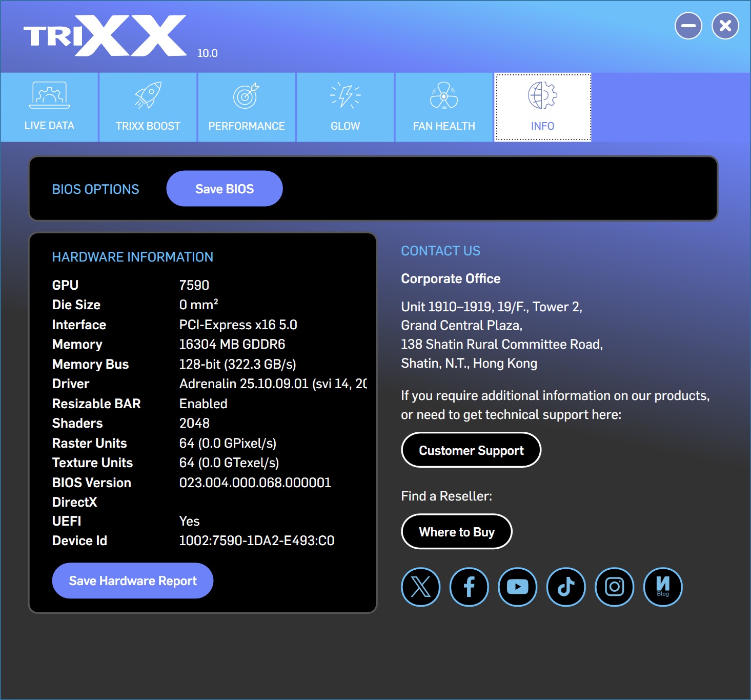Click the TRIXX logo
The width and height of the screenshot is (751, 700).
tap(105, 35)
